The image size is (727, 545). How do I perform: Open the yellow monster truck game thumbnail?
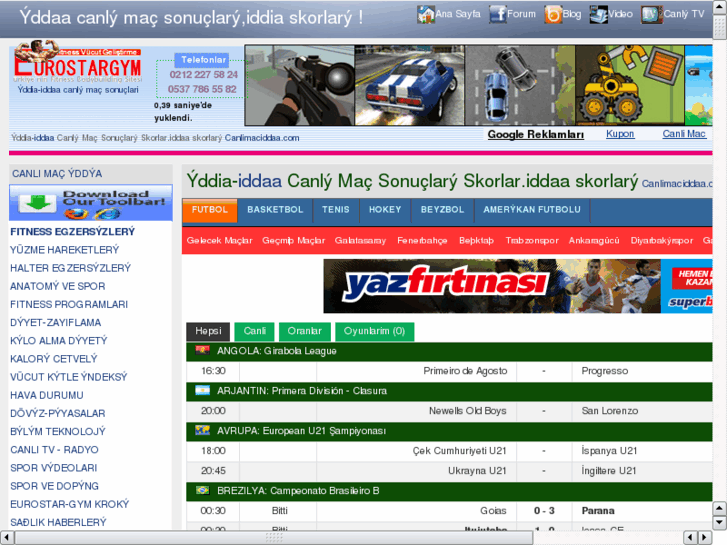(x=630, y=85)
